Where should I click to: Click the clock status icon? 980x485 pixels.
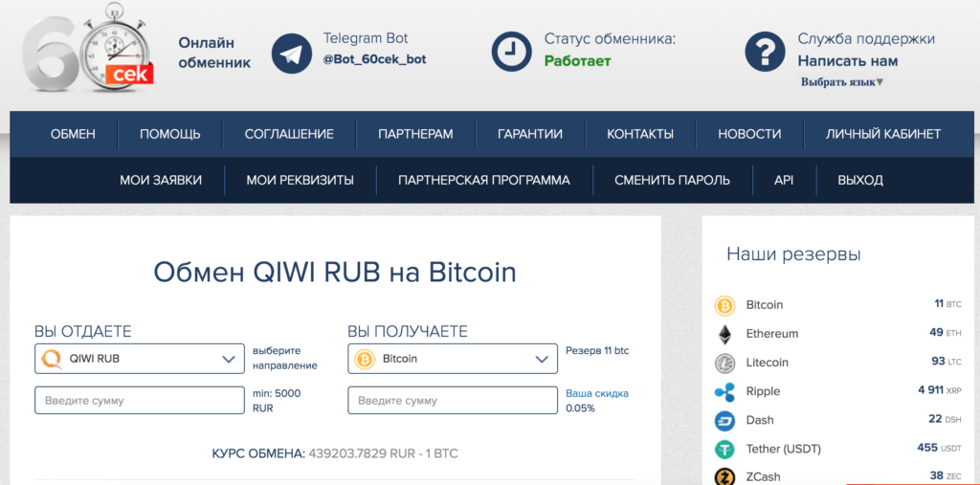512,52
